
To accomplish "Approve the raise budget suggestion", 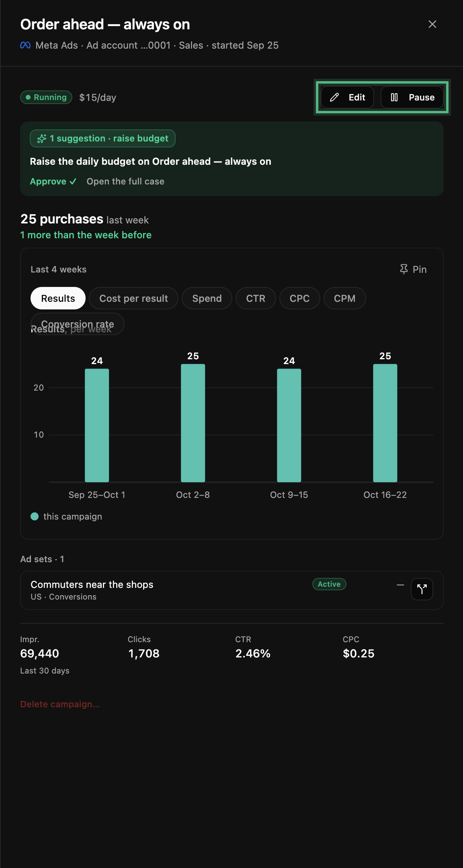I will (53, 182).
